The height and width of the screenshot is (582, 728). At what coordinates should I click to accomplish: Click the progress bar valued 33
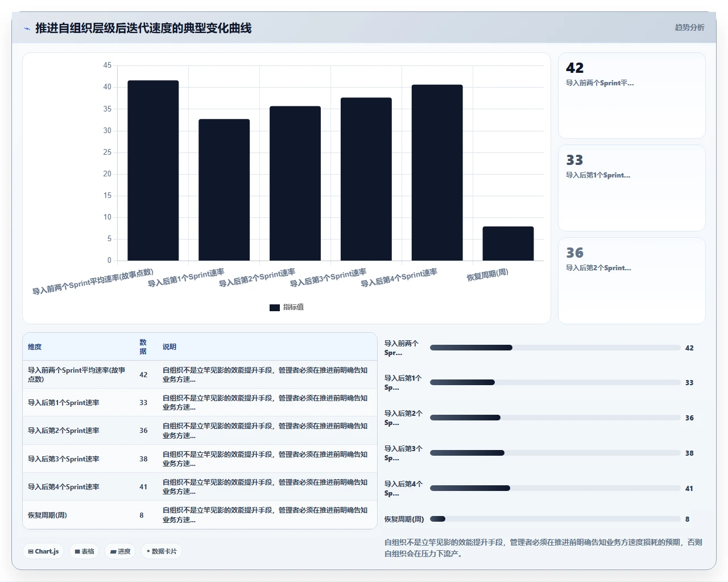tap(555, 382)
